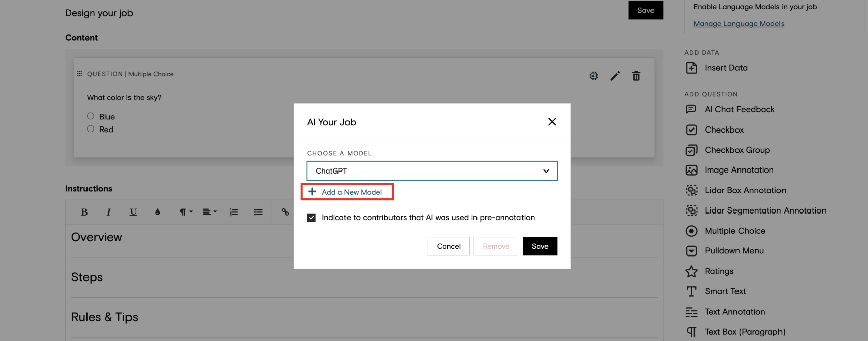Open Manage Language Models link
868x341 pixels.
point(739,24)
